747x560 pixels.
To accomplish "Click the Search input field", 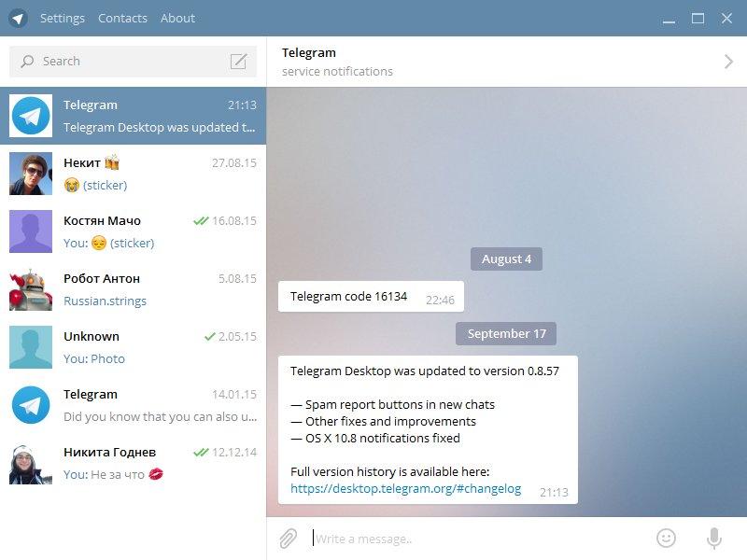I will click(x=133, y=62).
